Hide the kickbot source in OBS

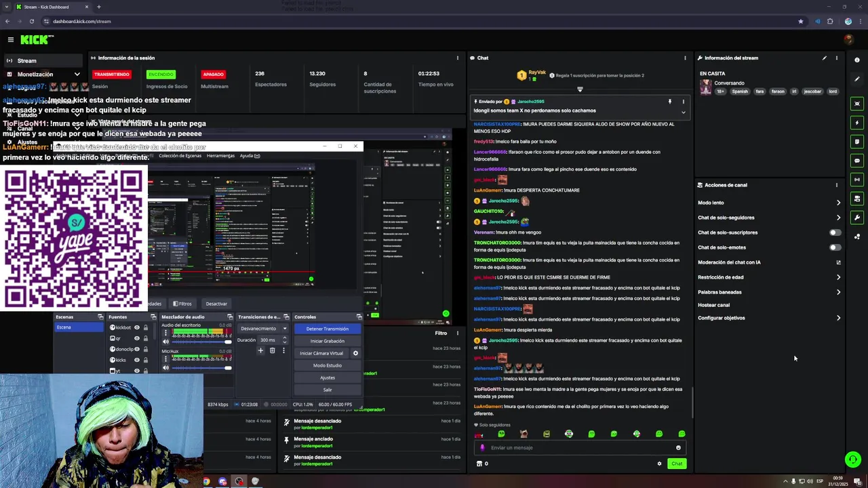[137, 327]
